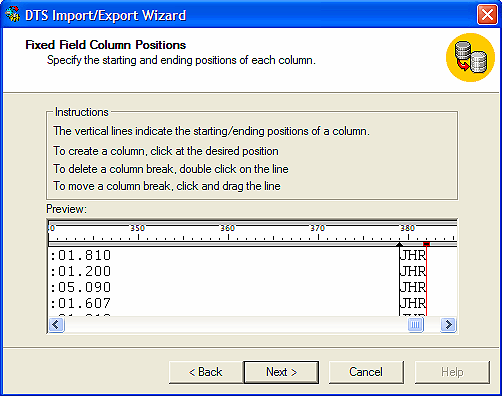Click the preview row ":05.090"

tap(80, 288)
